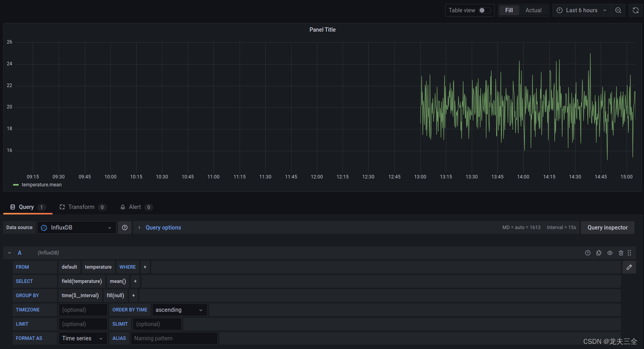The width and height of the screenshot is (644, 349).
Task: Open FORMAT AS Time series dropdown
Action: 83,338
